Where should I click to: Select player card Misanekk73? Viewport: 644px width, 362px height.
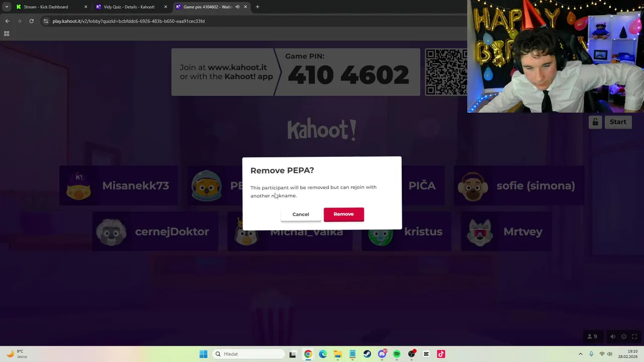(119, 186)
